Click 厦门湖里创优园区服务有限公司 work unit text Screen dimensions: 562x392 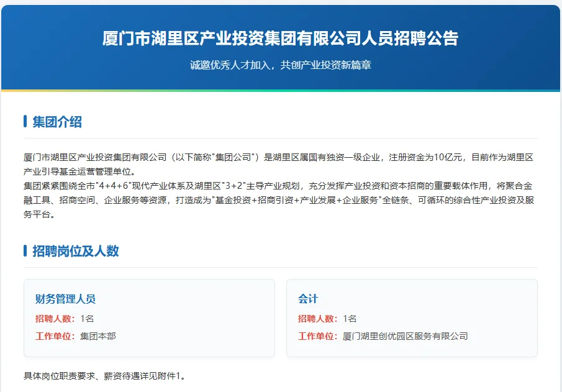(x=405, y=336)
